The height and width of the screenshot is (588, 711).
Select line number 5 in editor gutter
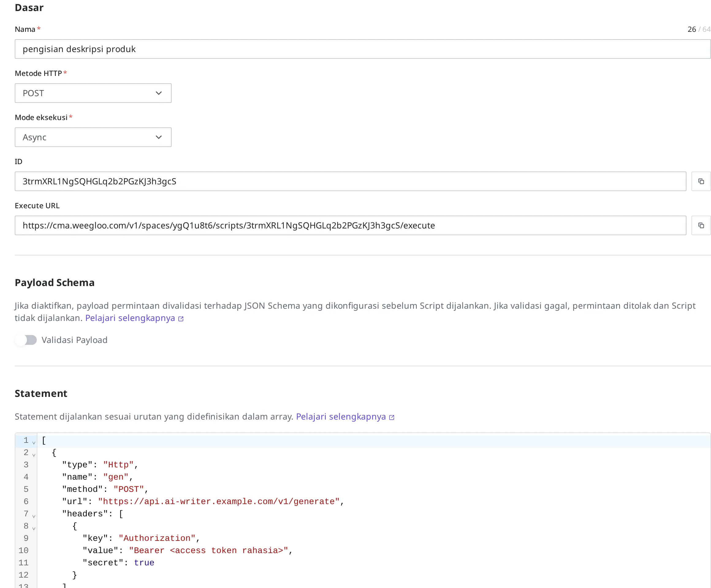click(26, 489)
